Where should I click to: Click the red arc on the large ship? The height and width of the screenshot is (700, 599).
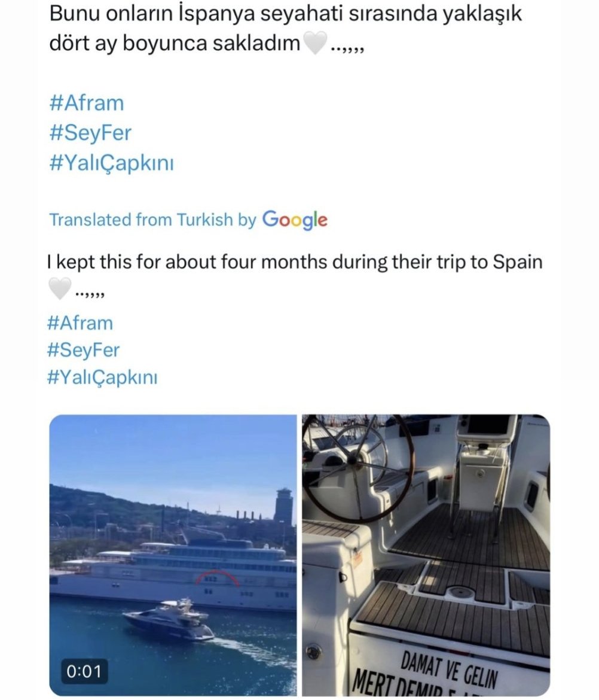point(217,576)
